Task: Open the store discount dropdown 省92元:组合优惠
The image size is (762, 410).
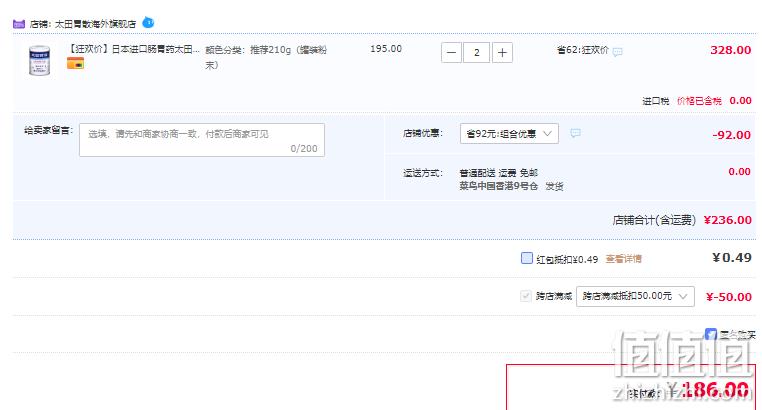Action: click(x=509, y=134)
